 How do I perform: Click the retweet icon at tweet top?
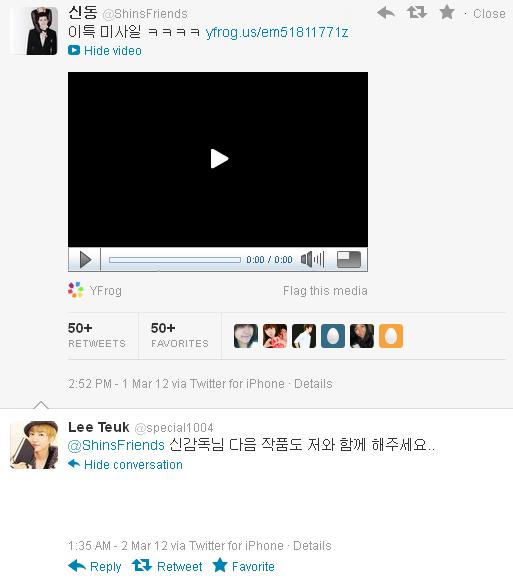[417, 13]
